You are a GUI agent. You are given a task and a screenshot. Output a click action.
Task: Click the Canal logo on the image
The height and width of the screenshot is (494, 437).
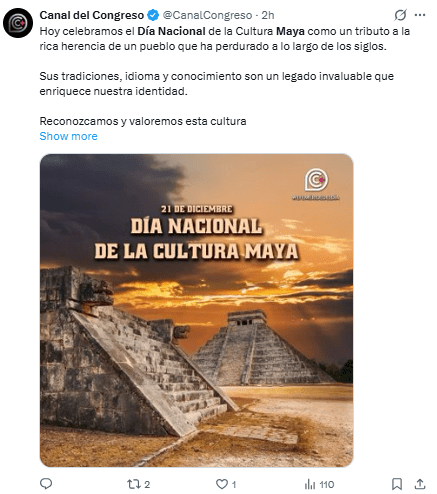pos(316,180)
